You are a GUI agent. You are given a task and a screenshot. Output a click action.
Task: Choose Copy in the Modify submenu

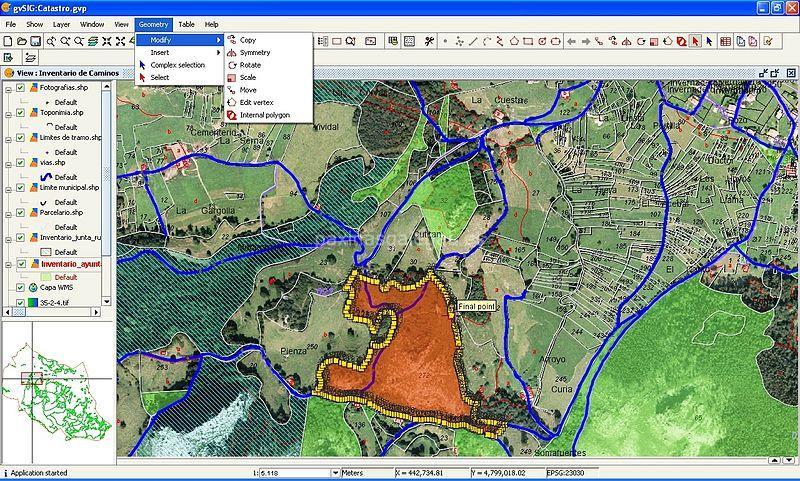[268, 40]
